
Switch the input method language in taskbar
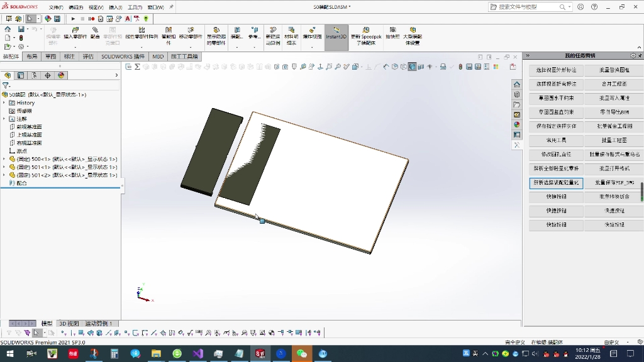[x=475, y=354]
